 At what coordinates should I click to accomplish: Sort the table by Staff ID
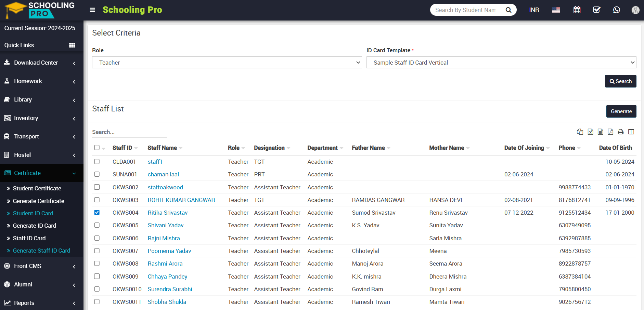click(125, 148)
